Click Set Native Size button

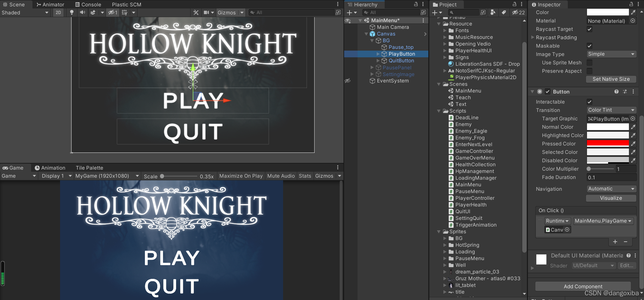click(x=611, y=79)
